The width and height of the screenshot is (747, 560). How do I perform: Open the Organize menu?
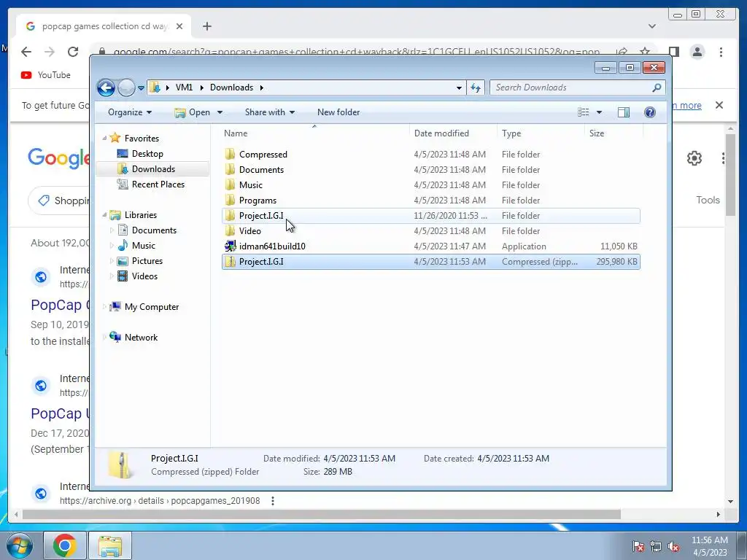130,112
